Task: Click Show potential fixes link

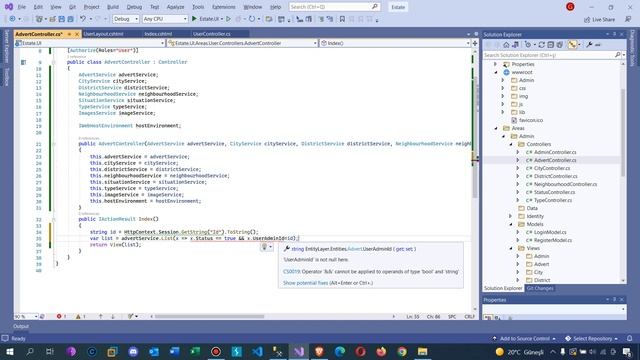Action: [305, 283]
